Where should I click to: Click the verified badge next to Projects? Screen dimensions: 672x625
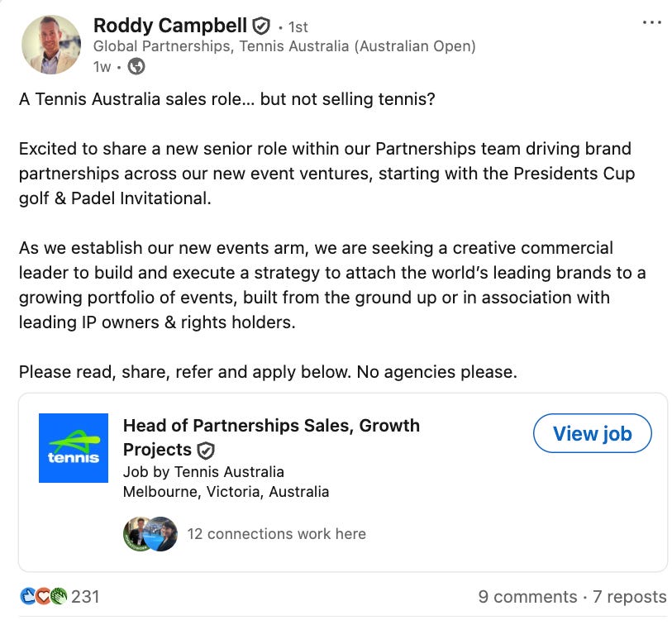(206, 451)
